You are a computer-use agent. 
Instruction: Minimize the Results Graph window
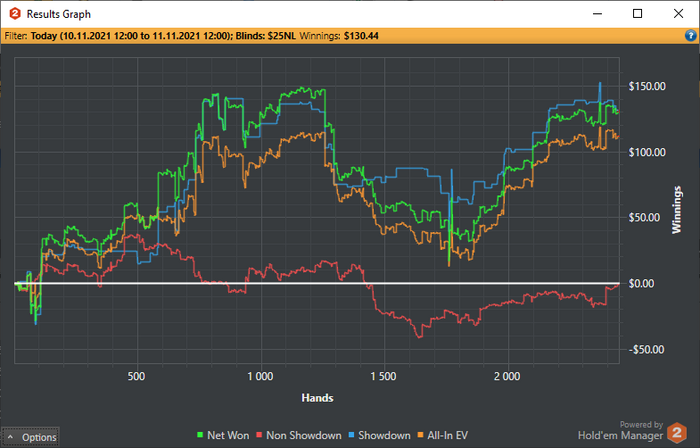(x=597, y=14)
